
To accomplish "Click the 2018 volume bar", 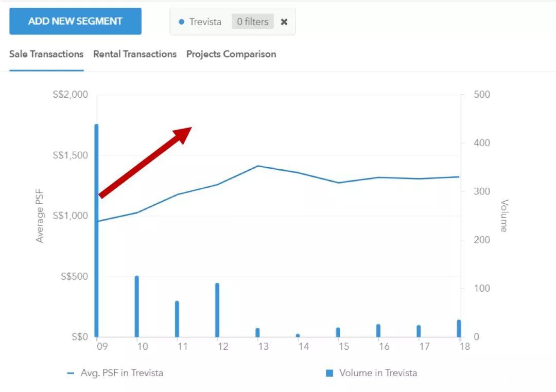I will (459, 329).
